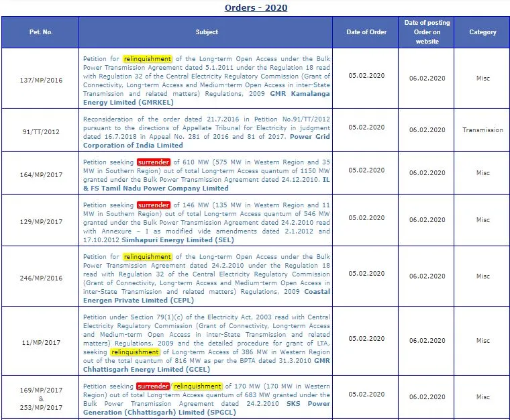
Task: Click order date 05.02.2020 in 164/MP/2017 row
Action: pyautogui.click(x=366, y=170)
